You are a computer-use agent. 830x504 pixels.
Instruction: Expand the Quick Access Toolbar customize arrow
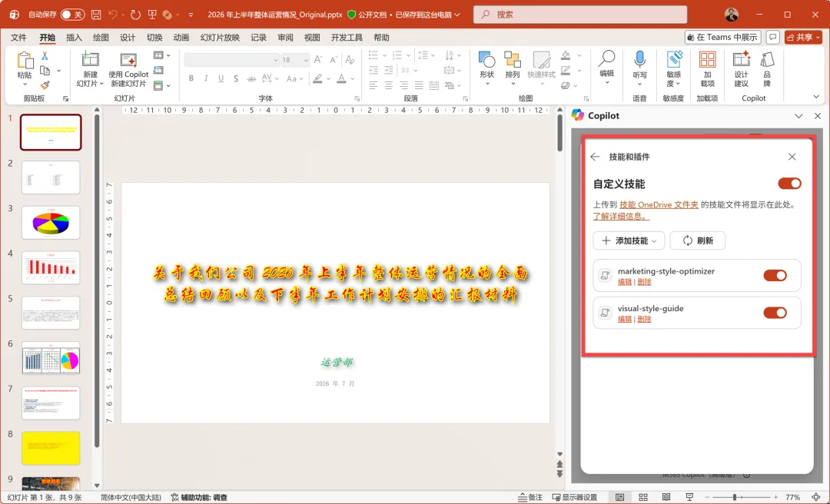coord(191,15)
